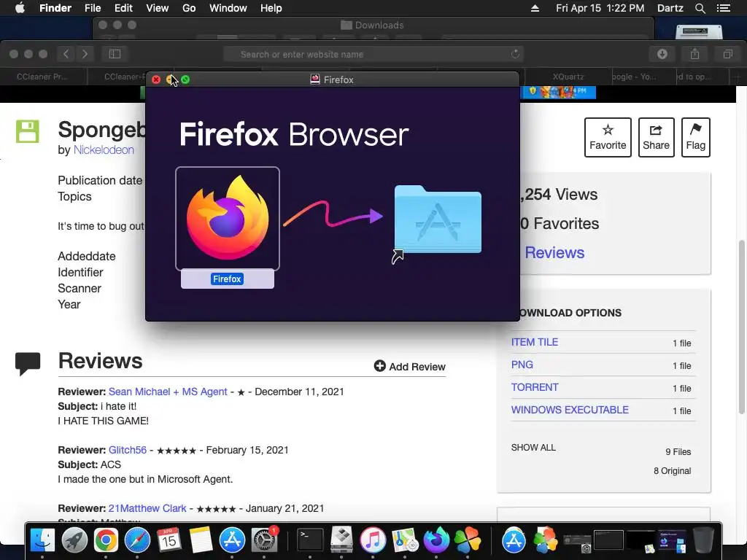Launch Firefox from the dock

coord(436,540)
